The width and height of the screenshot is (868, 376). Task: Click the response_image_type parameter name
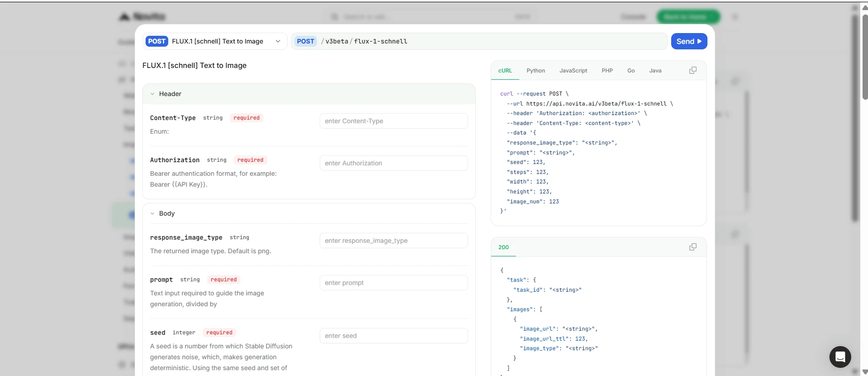point(186,237)
